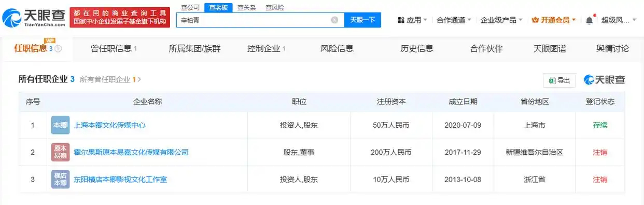Click the 存续 status in row 1
This screenshot has height=205, width=644.
[600, 126]
